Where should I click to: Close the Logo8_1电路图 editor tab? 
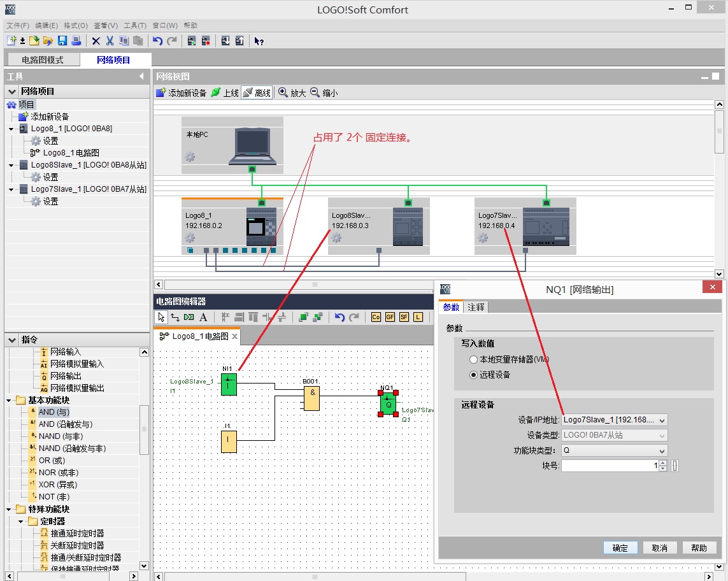[x=235, y=336]
